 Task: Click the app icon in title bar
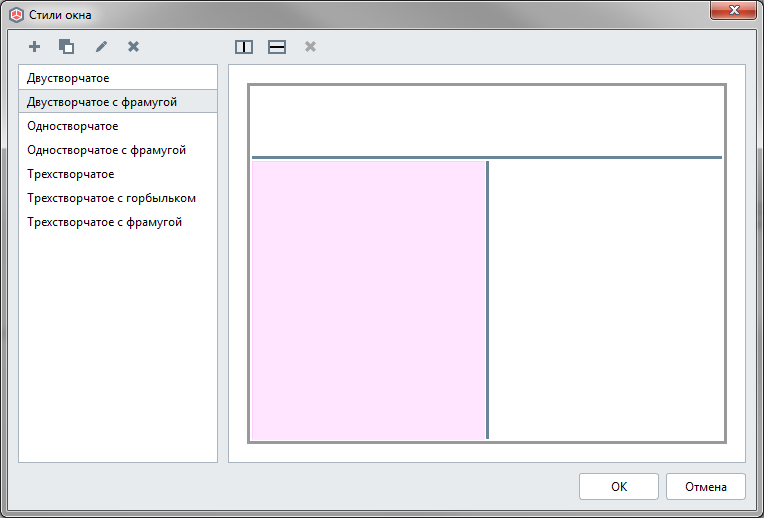pos(17,15)
